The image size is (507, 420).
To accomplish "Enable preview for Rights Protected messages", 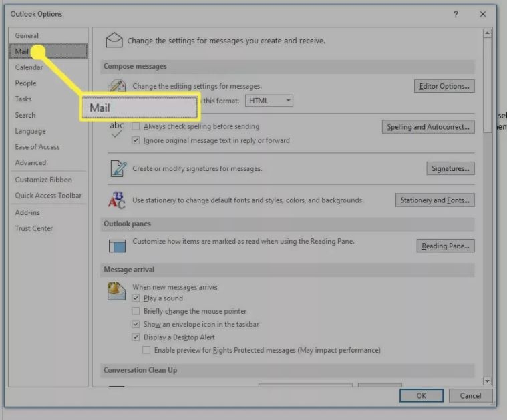I will pyautogui.click(x=146, y=350).
